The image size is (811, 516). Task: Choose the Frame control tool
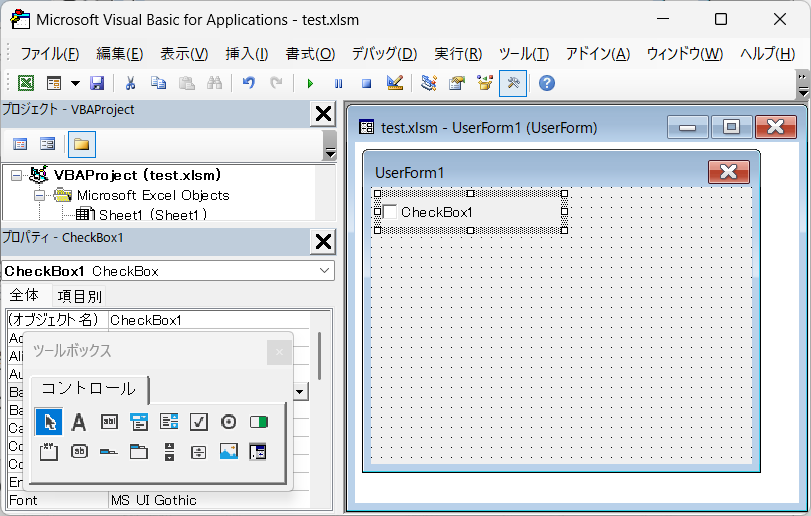tap(49, 452)
